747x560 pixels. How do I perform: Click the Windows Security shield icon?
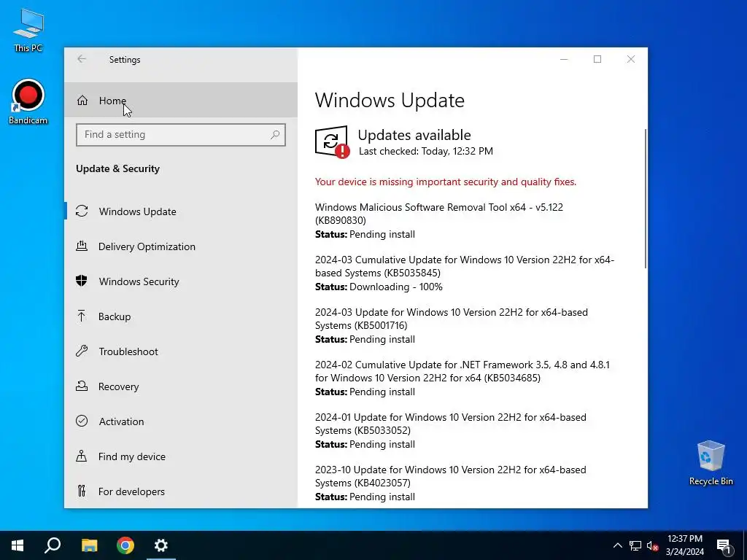tap(82, 281)
